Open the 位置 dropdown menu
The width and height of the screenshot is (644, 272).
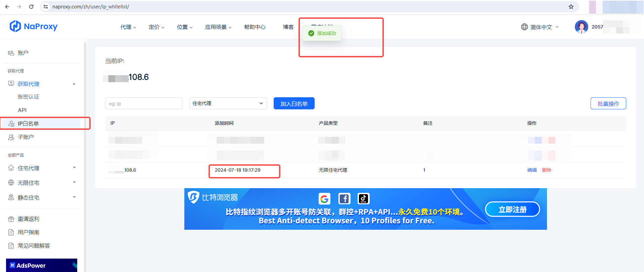pyautogui.click(x=185, y=27)
